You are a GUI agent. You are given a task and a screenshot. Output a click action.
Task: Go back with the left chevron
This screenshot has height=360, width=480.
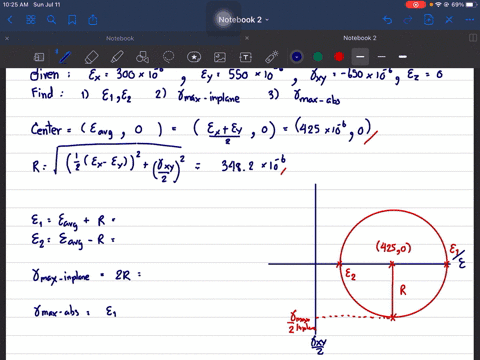(10, 20)
